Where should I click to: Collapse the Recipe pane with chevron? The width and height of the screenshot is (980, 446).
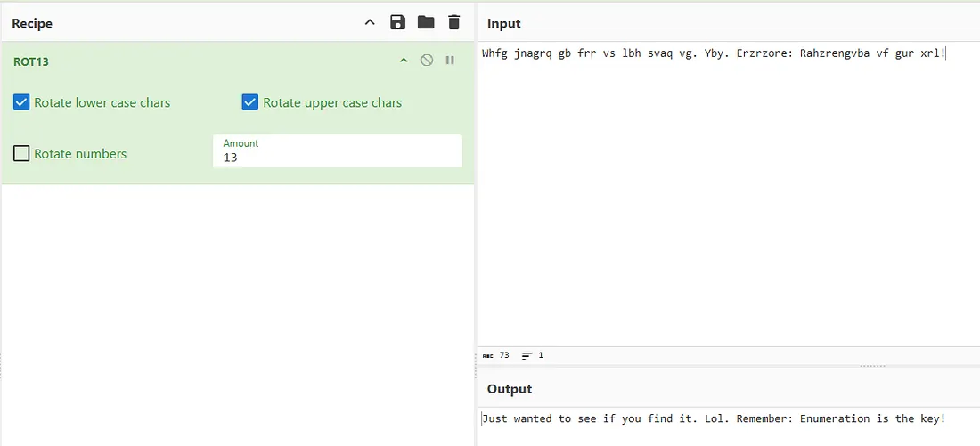(370, 22)
